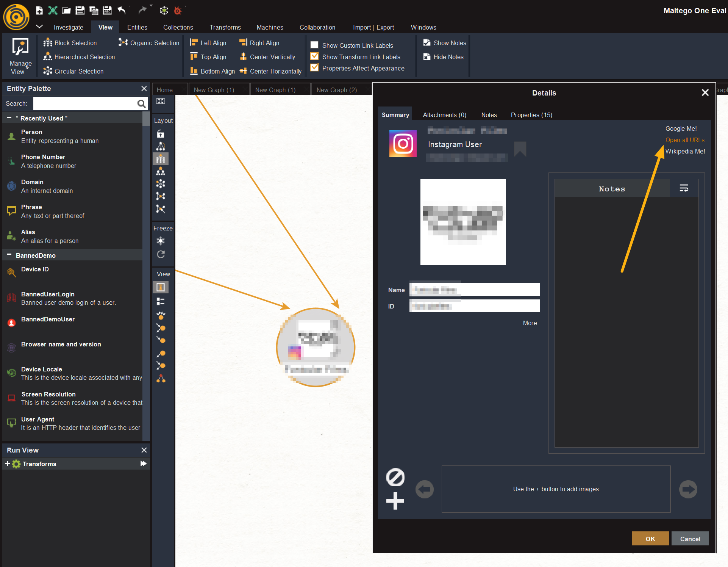728x567 pixels.
Task: Go to the next image with the right arrow
Action: pos(688,489)
